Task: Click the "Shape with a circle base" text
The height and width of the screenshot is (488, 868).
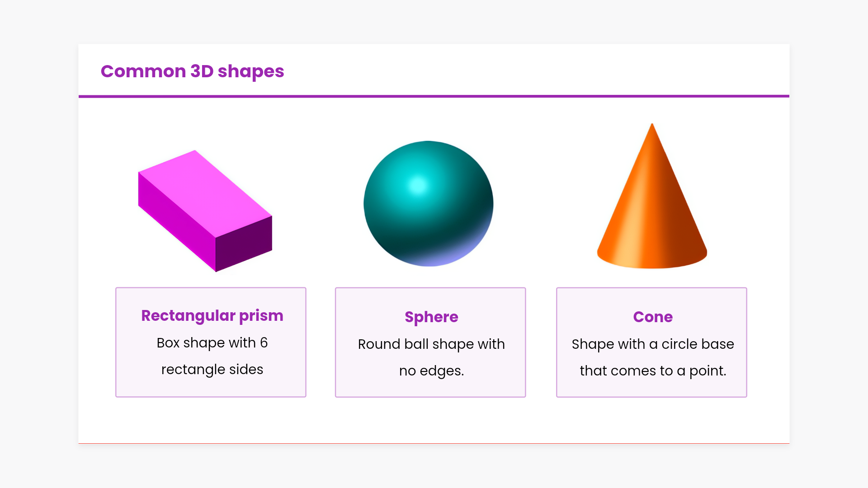Action: (x=653, y=344)
